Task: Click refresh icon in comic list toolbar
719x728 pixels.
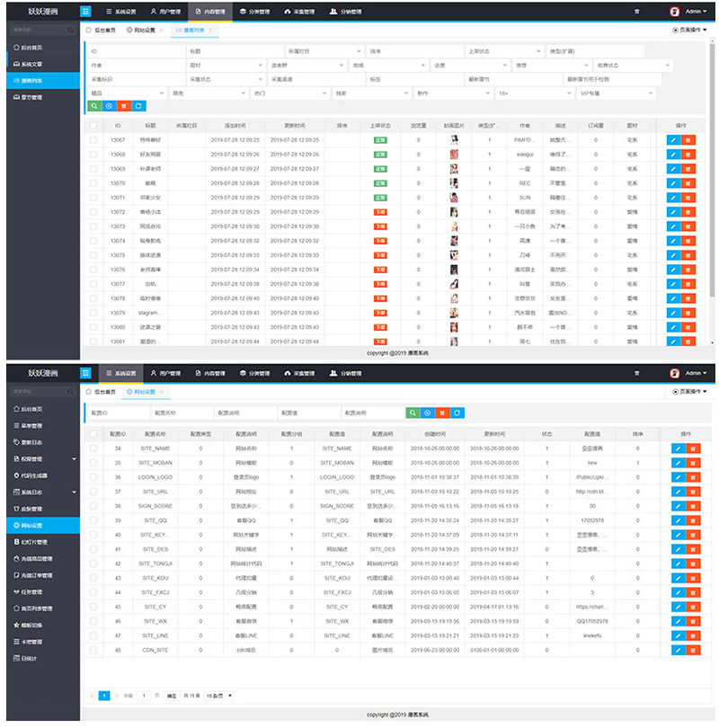Action: point(138,106)
